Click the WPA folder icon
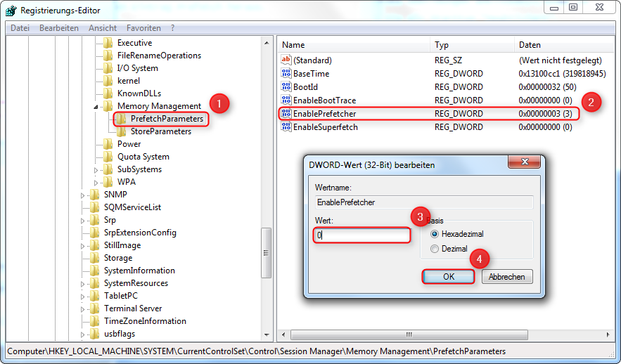This screenshot has height=364, width=621. 108,182
